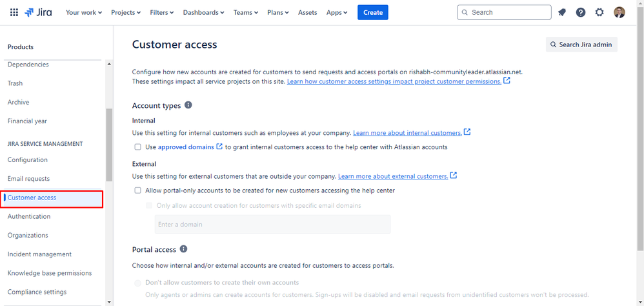
Task: Click the Portal access info icon
Action: 184,249
